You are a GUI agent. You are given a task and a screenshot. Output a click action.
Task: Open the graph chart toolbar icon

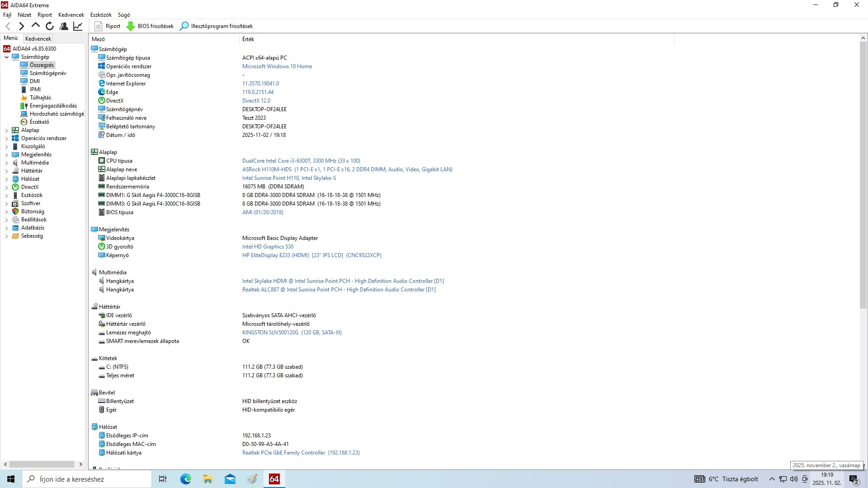click(78, 26)
